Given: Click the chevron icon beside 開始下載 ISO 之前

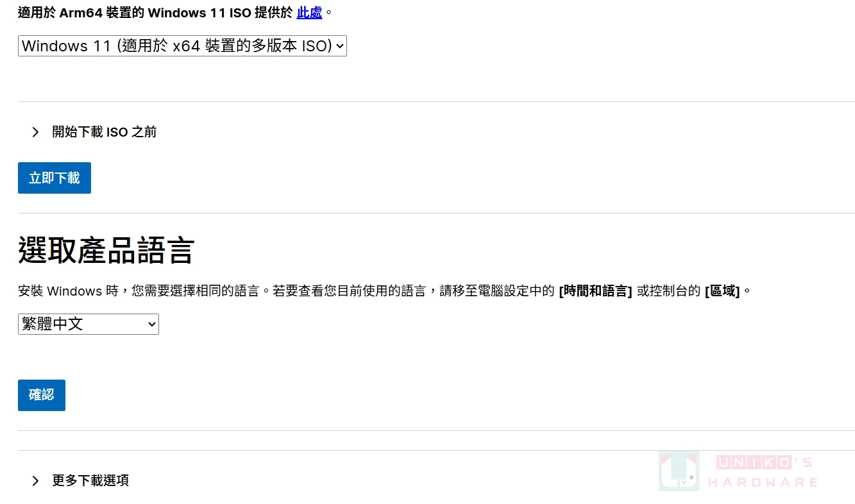Looking at the screenshot, I should point(35,132).
